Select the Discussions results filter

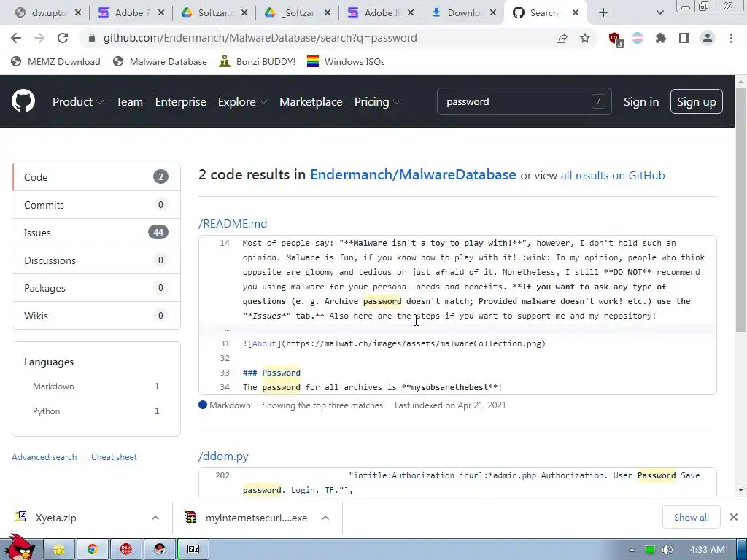(x=96, y=260)
